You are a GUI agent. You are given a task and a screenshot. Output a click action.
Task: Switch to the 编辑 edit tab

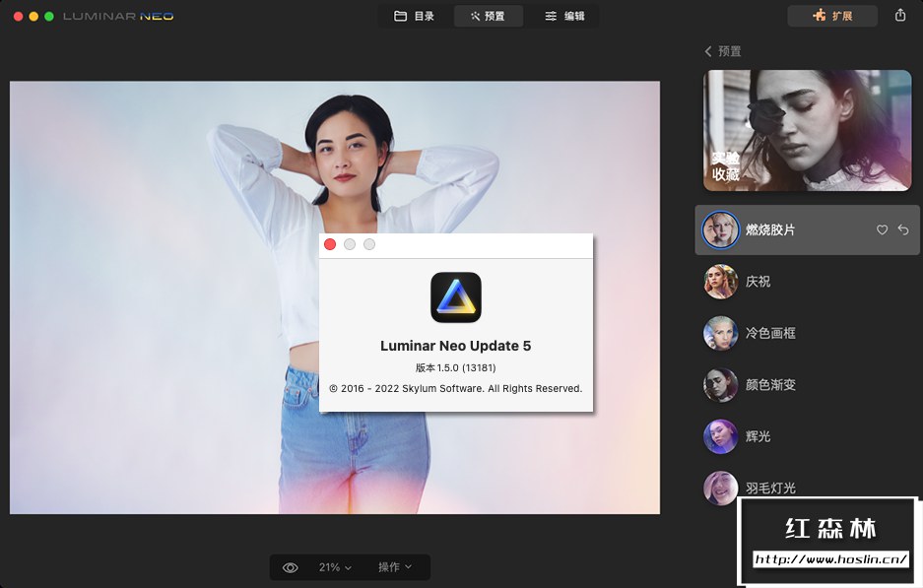[x=563, y=16]
